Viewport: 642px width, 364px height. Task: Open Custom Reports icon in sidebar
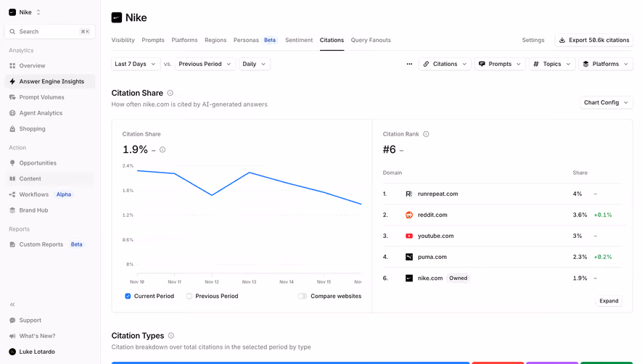[x=12, y=244]
